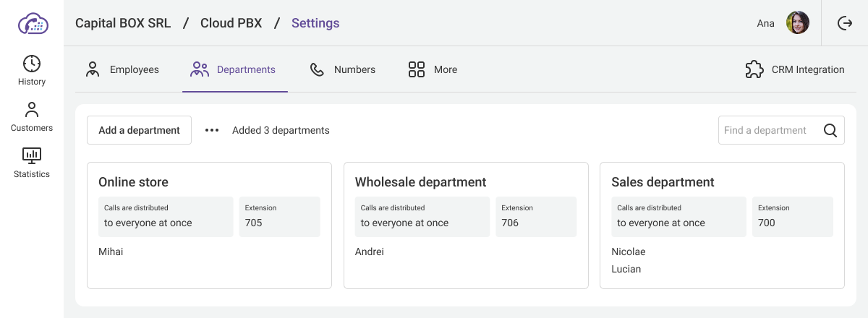The image size is (868, 318).
Task: Select Nicolae in the Sales department
Action: 628,252
